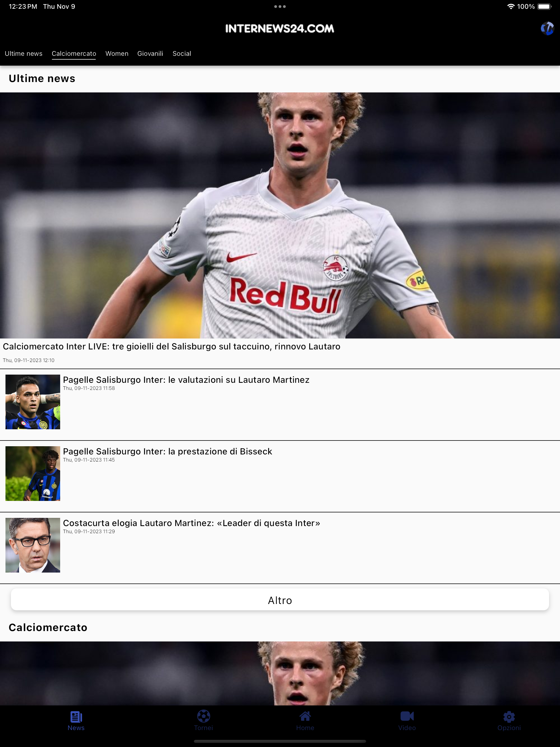Screen dimensions: 560x747
Task: Tap the three-dot multitasking indicator
Action: pos(280,6)
